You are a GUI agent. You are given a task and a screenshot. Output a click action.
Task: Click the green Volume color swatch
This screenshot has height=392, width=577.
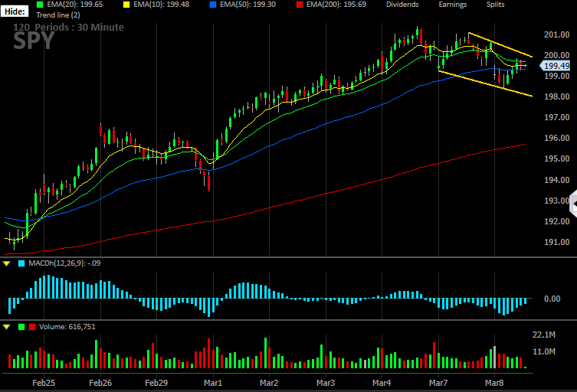[21, 327]
